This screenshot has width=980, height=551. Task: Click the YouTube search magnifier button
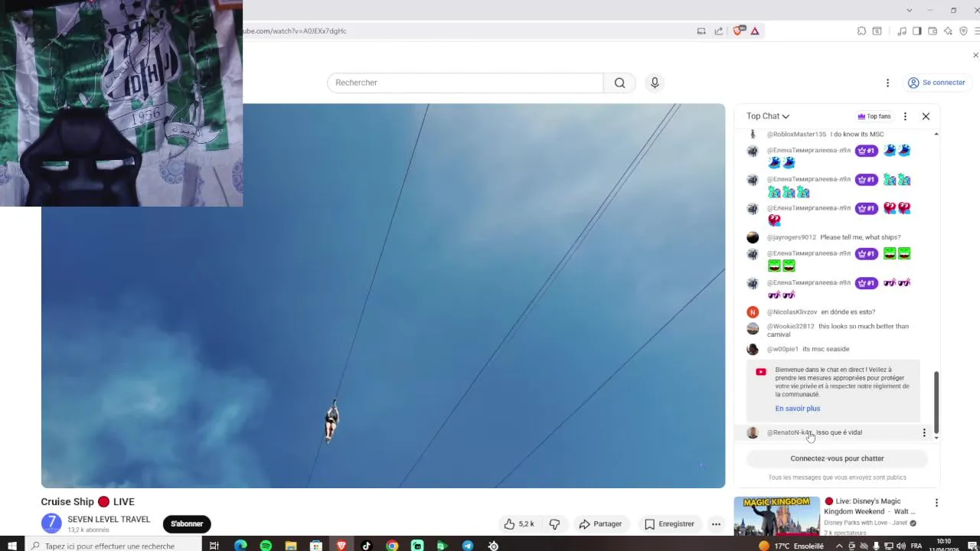click(619, 83)
